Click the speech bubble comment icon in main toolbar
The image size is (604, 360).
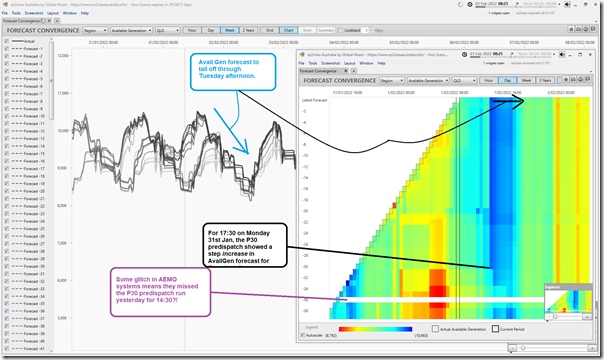pyautogui.click(x=592, y=29)
